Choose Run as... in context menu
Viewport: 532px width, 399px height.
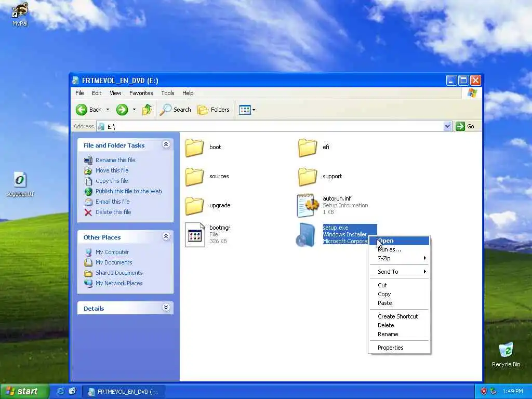pyautogui.click(x=400, y=249)
